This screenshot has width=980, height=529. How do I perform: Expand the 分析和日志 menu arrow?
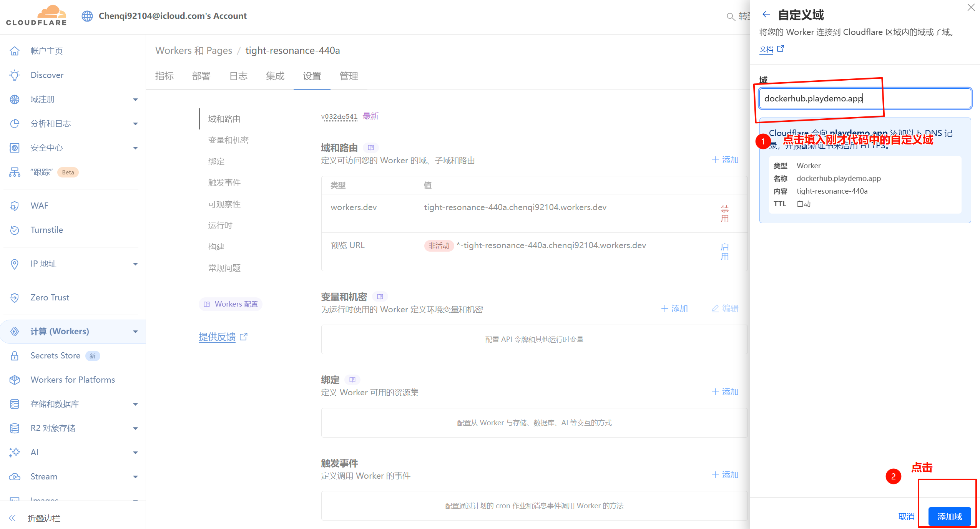(135, 124)
